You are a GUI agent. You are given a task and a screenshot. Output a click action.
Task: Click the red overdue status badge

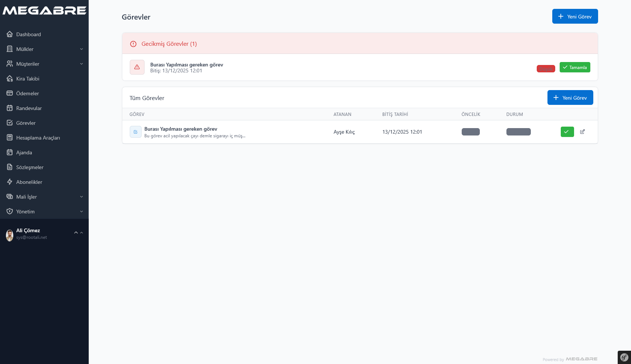tap(546, 69)
